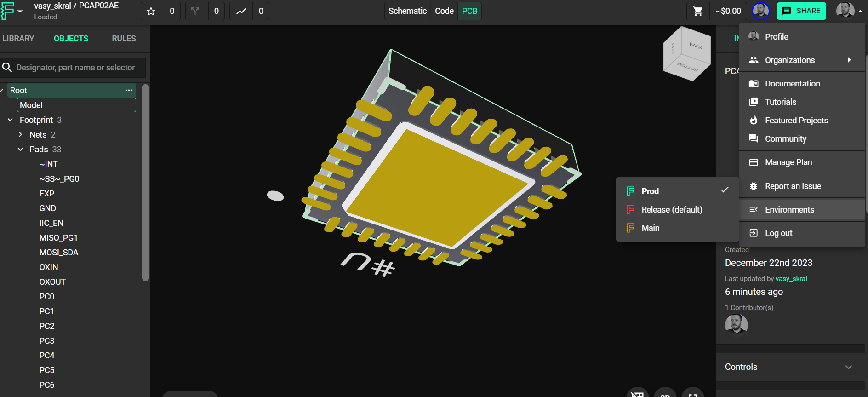The image size is (868, 397).
Task: Open Featured Projects menu entry
Action: pyautogui.click(x=802, y=121)
